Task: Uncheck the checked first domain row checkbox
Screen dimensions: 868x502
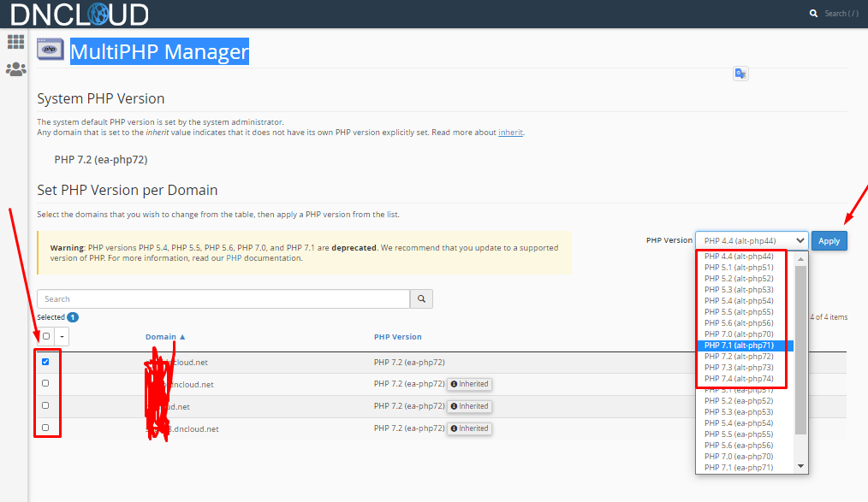Action: pos(45,362)
